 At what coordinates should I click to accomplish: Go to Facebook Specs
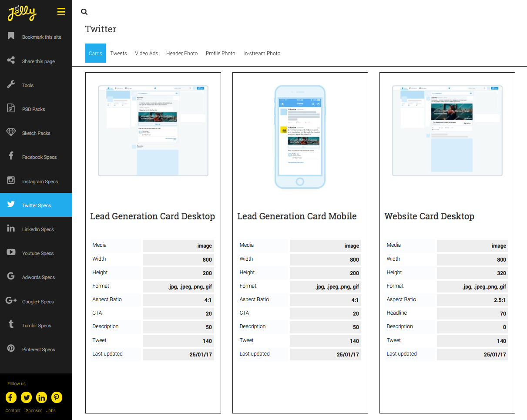point(39,157)
